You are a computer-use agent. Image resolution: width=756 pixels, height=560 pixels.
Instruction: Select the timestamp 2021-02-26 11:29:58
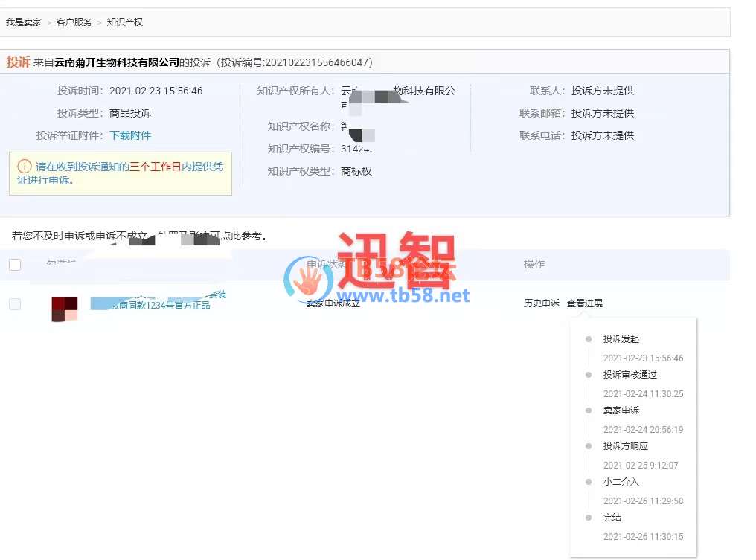[x=643, y=501]
